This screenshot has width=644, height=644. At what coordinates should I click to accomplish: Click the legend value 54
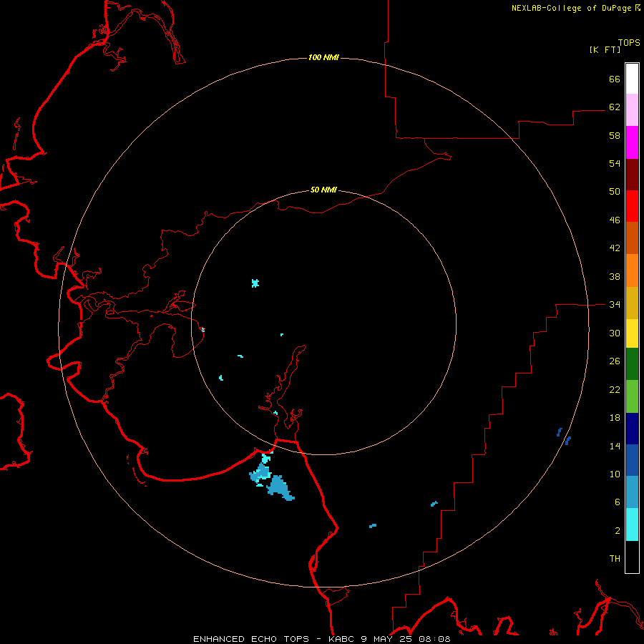[615, 163]
